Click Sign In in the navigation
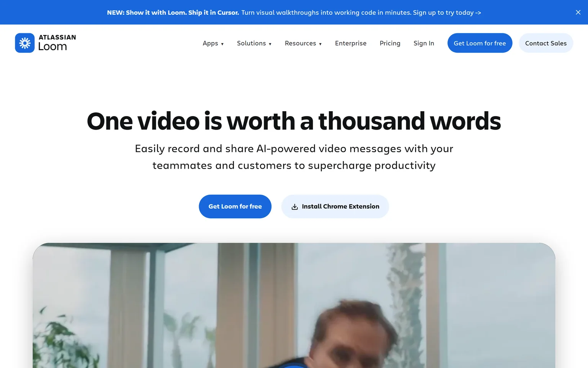 coord(424,43)
